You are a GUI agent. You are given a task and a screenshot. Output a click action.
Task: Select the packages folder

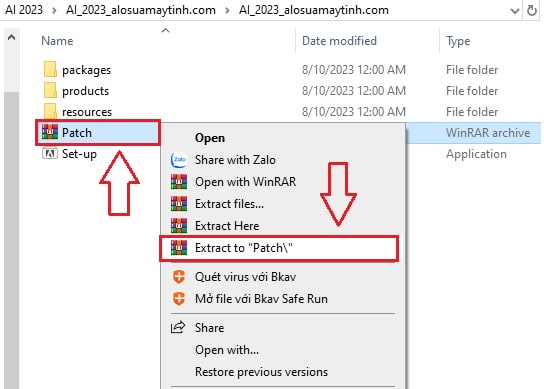[x=86, y=70]
